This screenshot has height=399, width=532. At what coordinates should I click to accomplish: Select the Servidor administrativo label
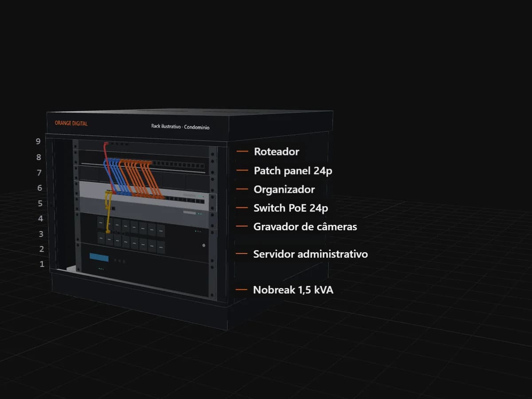coord(310,254)
